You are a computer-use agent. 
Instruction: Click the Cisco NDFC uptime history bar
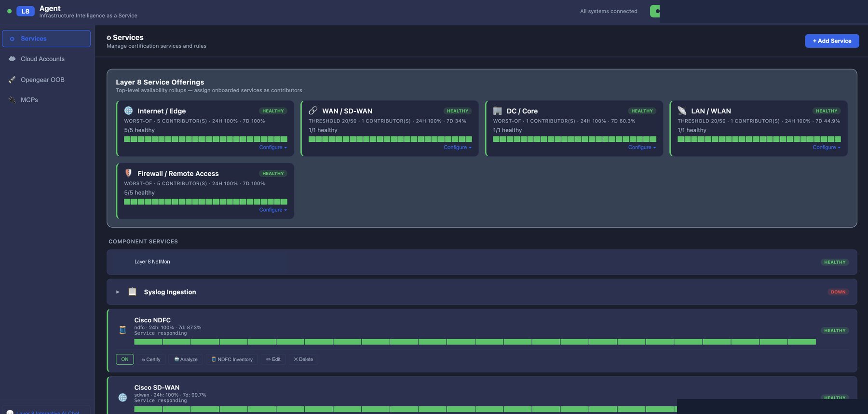475,342
